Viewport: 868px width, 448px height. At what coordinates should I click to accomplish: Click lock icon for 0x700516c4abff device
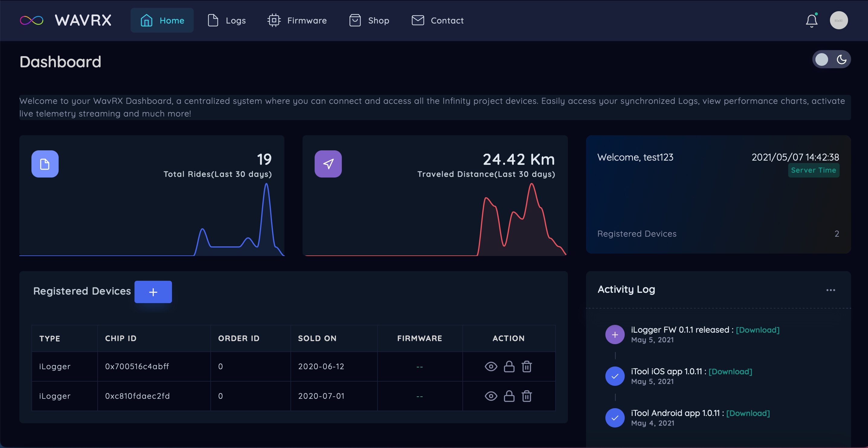coord(509,366)
